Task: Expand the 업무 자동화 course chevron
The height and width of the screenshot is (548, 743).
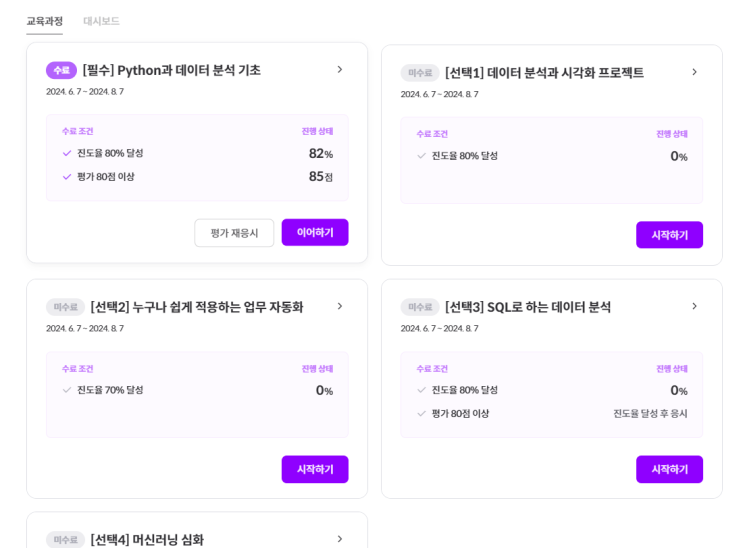Action: [x=340, y=306]
